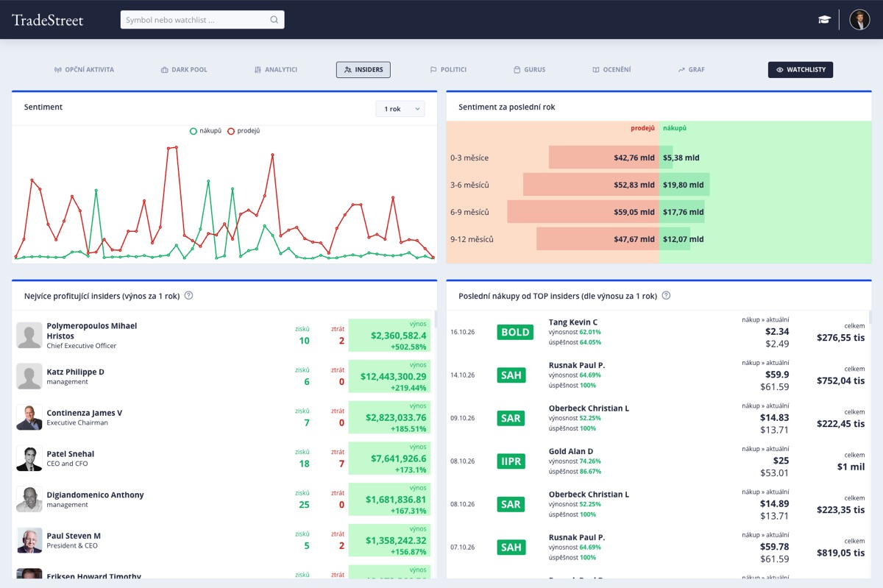Open the user profile avatar
Image resolution: width=883 pixels, height=588 pixels.
tap(859, 20)
